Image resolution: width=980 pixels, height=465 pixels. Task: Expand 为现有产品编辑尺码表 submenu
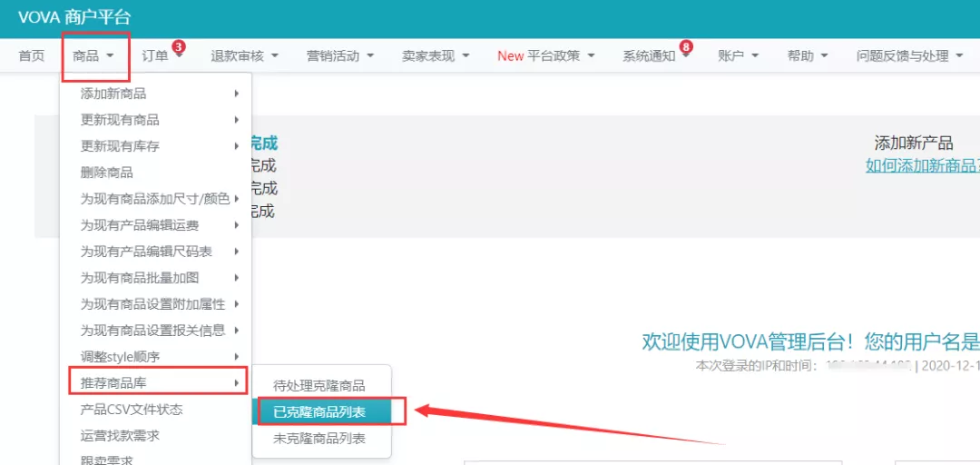click(x=156, y=251)
